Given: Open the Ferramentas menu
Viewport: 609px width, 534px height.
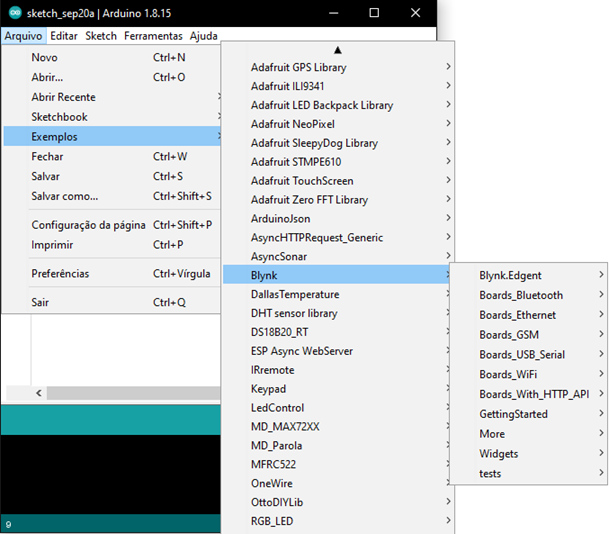Looking at the screenshot, I should click(153, 36).
